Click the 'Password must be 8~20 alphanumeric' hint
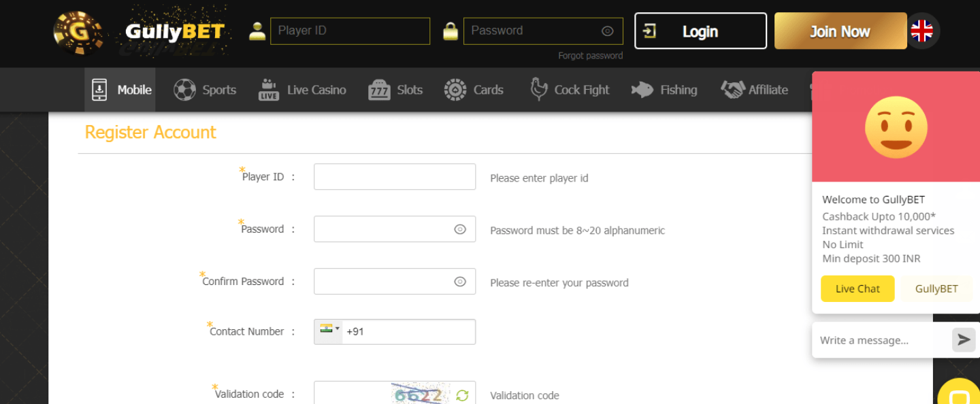Viewport: 980px width, 404px height. [577, 231]
